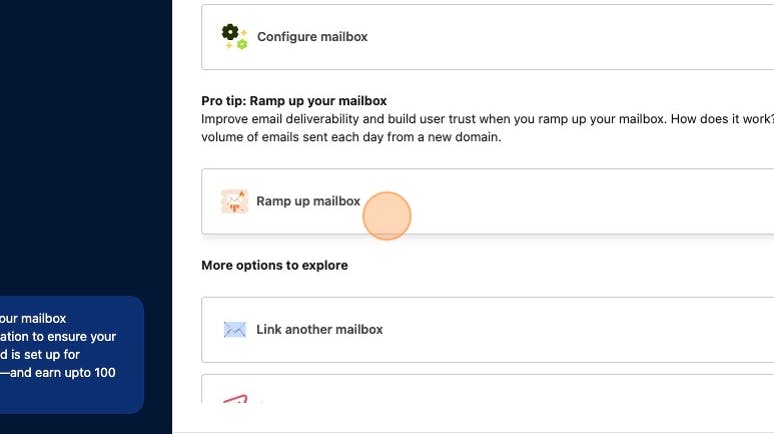Select the Link another mailbox card
This screenshot has width=774, height=434.
(x=488, y=330)
